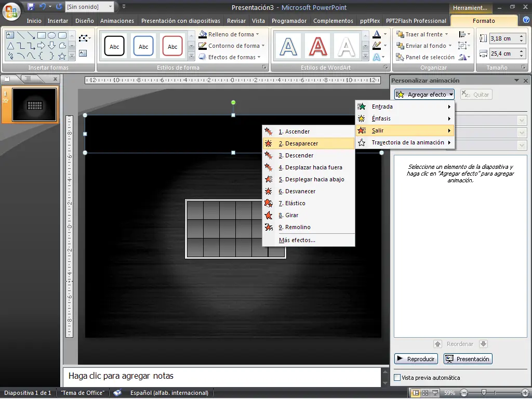
Task: Increase shape height with stepper up arrow
Action: coord(522,36)
